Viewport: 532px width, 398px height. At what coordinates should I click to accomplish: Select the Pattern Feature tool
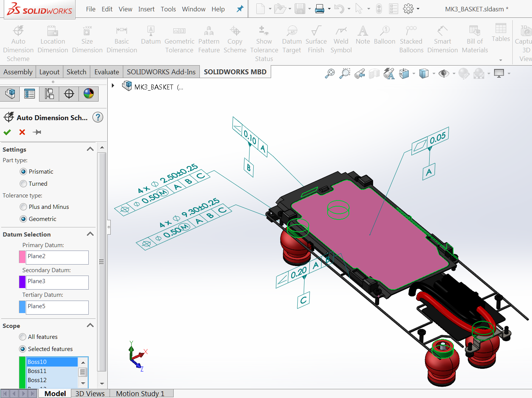pos(209,39)
